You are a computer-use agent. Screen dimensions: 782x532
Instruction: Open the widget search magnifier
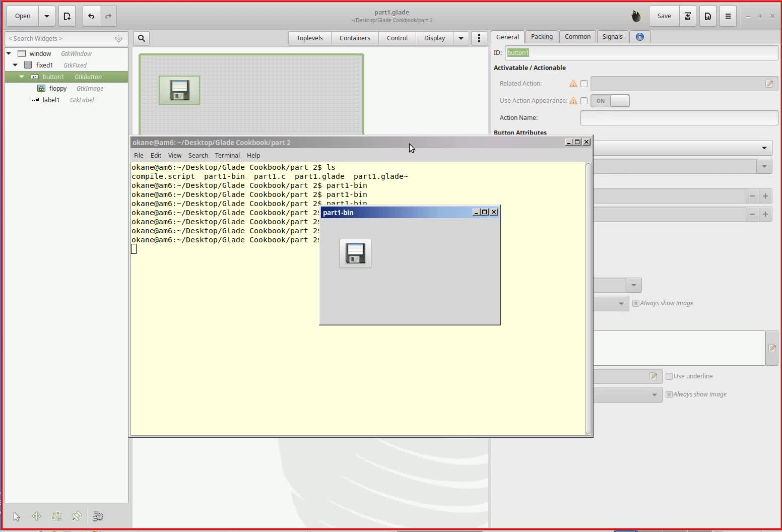[x=141, y=38]
